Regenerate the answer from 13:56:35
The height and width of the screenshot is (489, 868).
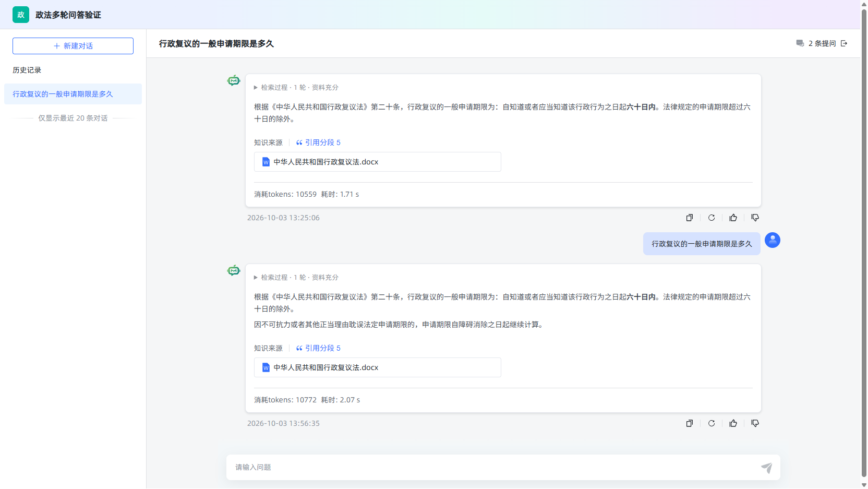[712, 423]
